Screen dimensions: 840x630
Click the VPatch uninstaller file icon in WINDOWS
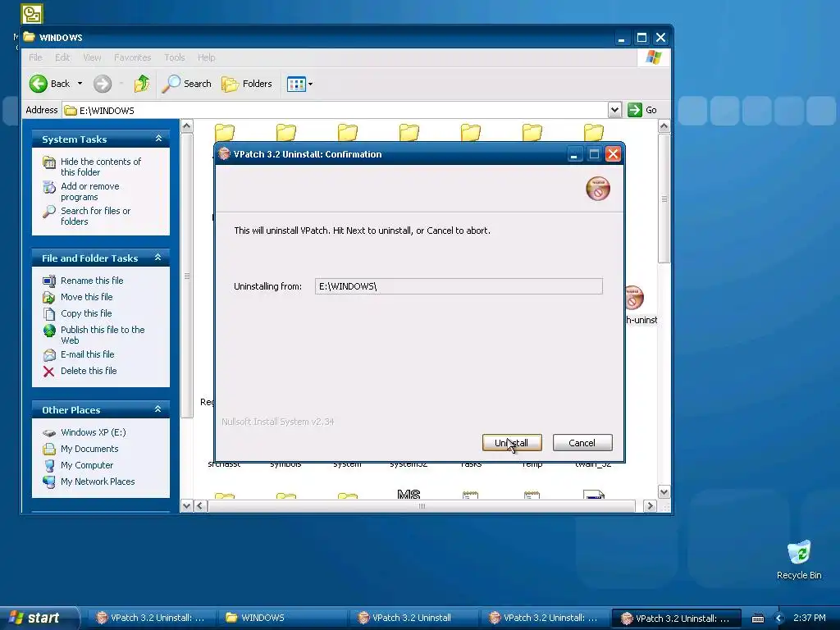click(634, 298)
